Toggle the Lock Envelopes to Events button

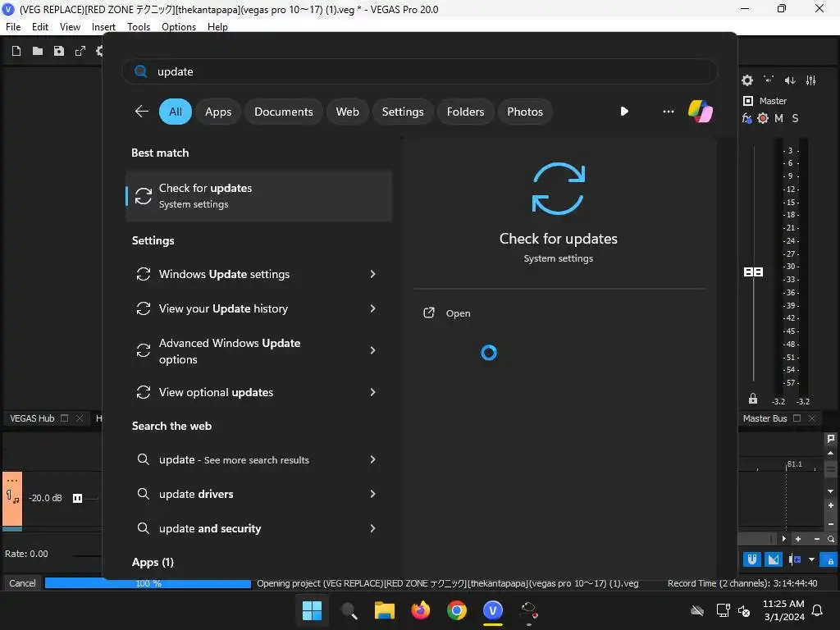coord(830,560)
